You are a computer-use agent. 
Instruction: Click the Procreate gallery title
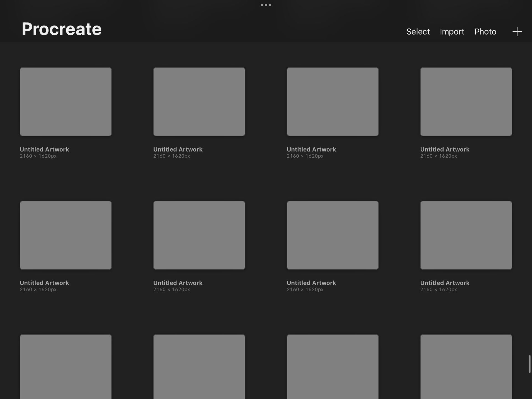[62, 29]
